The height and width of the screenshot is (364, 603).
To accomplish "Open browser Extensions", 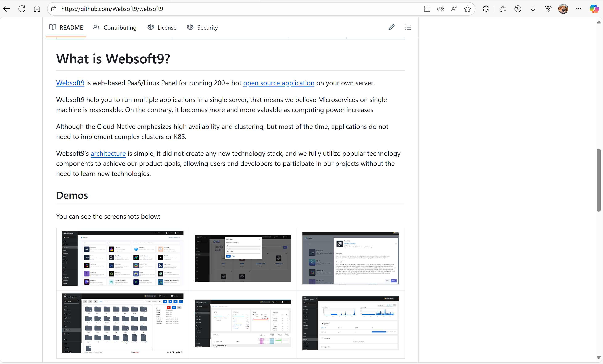I will (x=486, y=9).
